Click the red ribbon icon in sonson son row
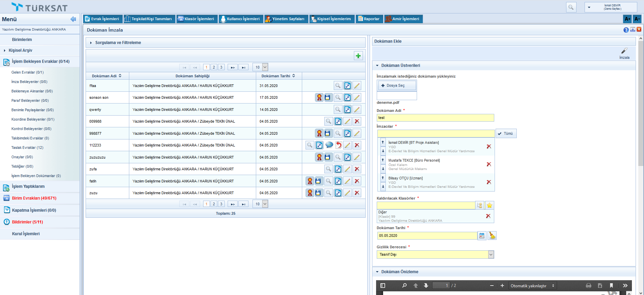This screenshot has width=644, height=295. point(319,97)
